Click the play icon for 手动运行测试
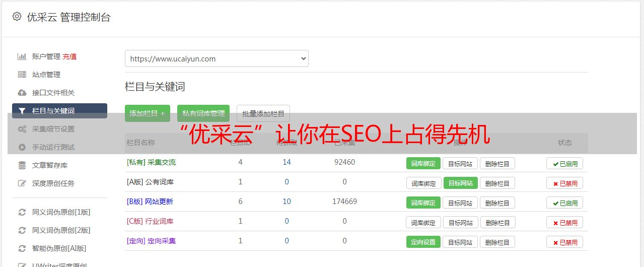The height and width of the screenshot is (267, 644). pos(22,147)
